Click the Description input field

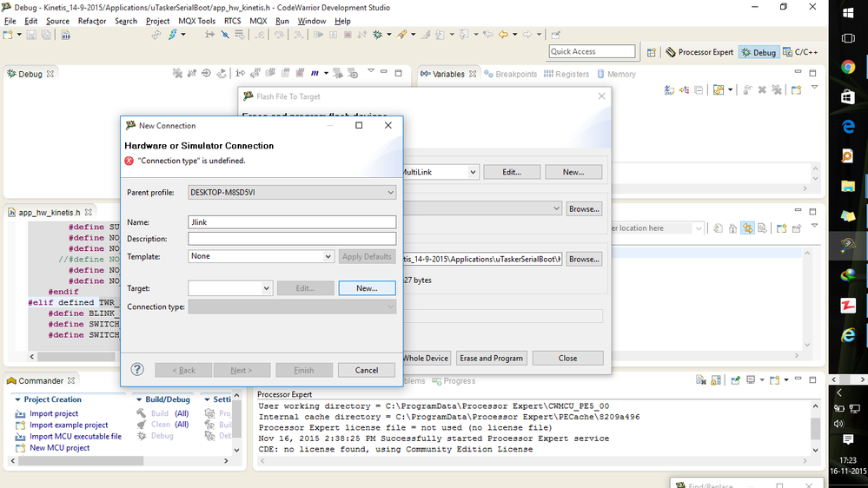292,239
